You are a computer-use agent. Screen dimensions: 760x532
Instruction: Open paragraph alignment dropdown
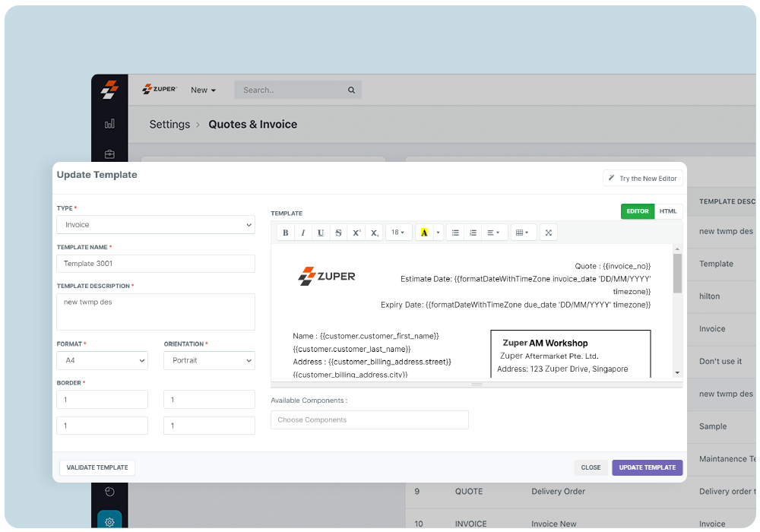click(493, 233)
